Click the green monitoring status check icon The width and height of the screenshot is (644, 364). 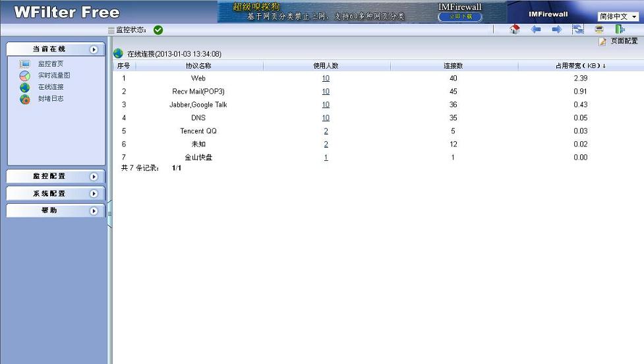click(158, 30)
